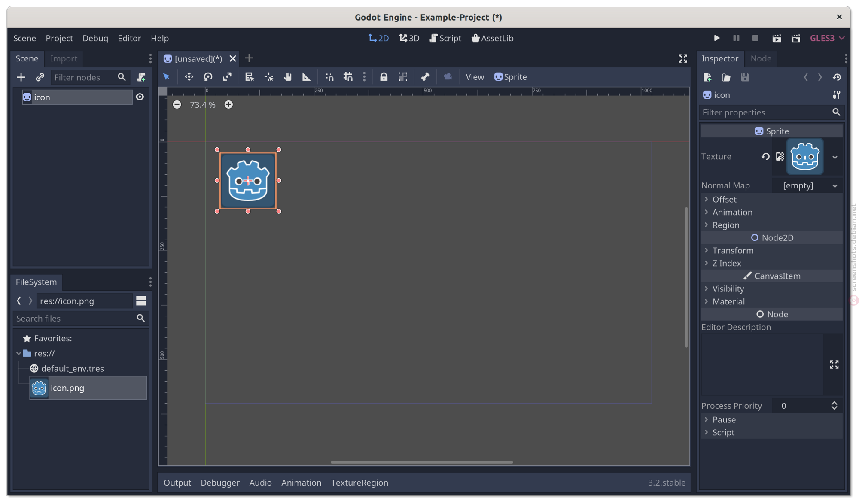
Task: Load a resource from disk icon
Action: click(726, 77)
